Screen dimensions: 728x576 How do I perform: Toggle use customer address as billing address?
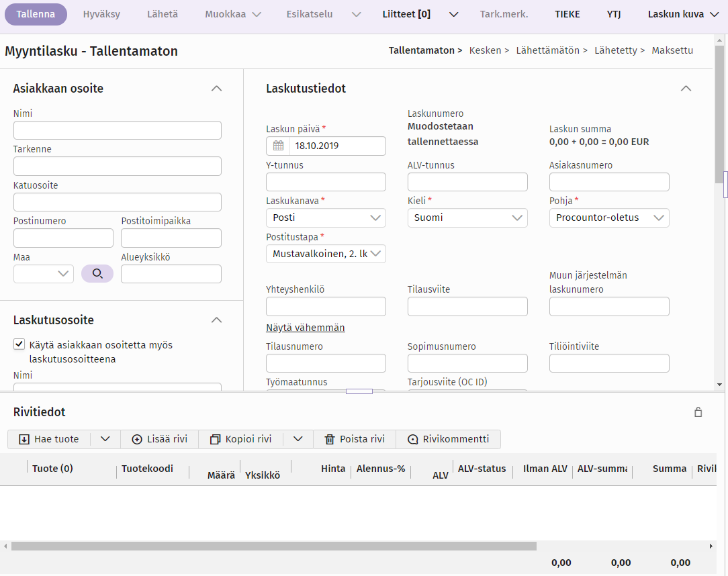(19, 344)
